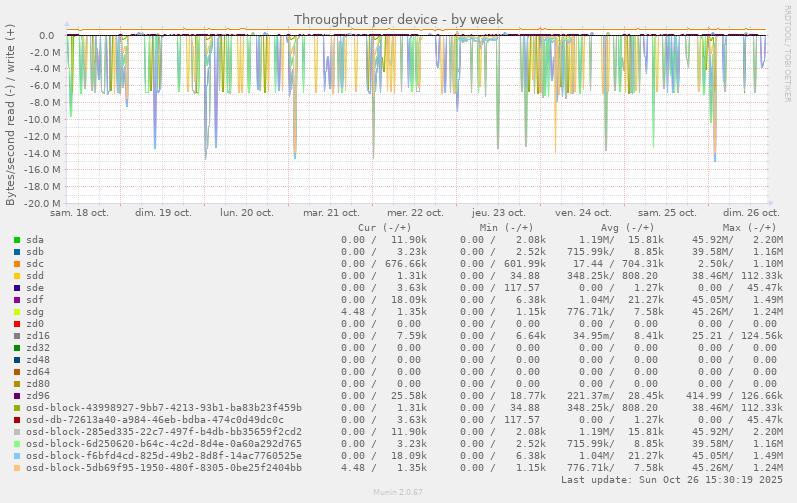Click the 'mer. 22 oct.' date axis label
The image size is (797, 503).
point(415,213)
